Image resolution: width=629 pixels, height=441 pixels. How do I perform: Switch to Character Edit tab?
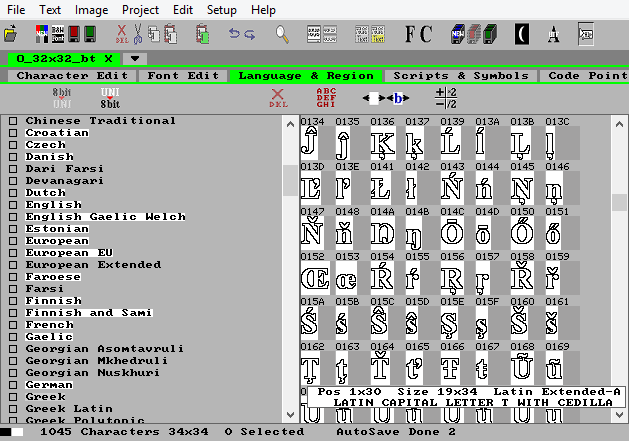(x=72, y=75)
